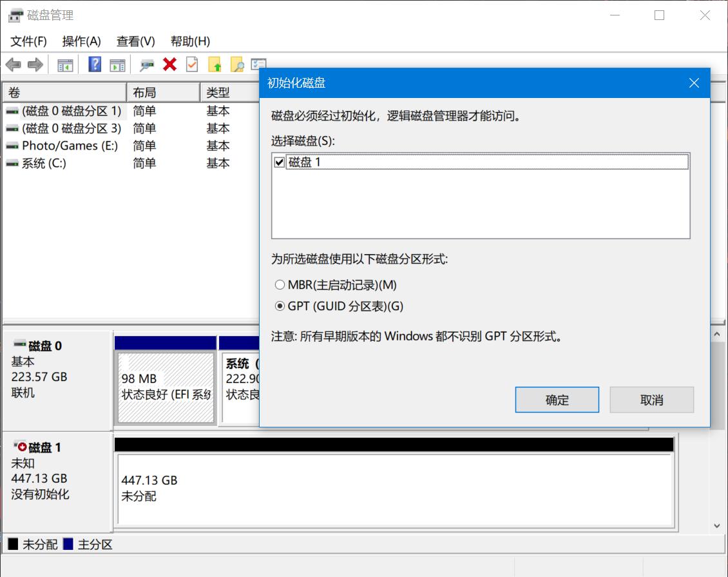
Task: Click the folder search toolbar icon
Action: pyautogui.click(x=237, y=64)
